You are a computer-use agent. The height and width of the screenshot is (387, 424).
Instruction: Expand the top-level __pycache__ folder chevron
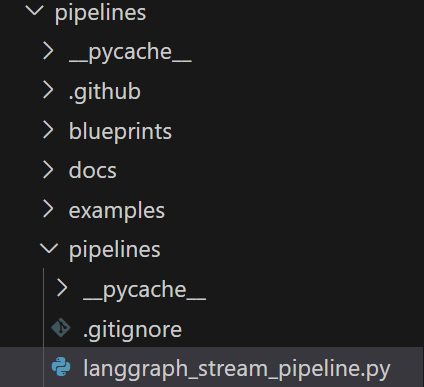coord(48,51)
